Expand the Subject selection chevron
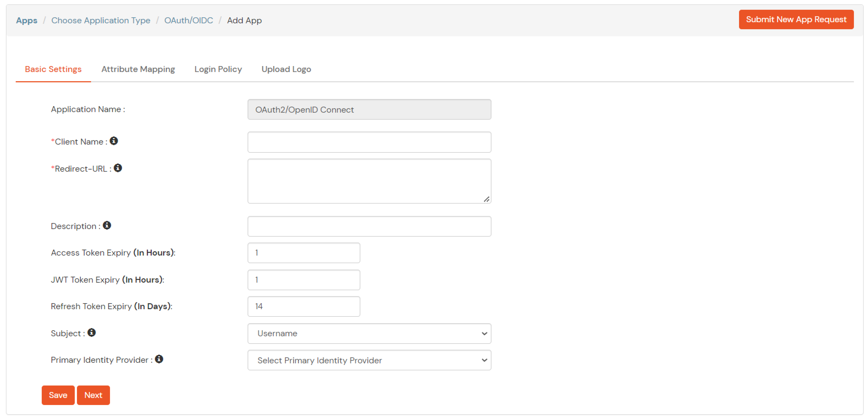Image resolution: width=868 pixels, height=418 pixels. [x=484, y=333]
